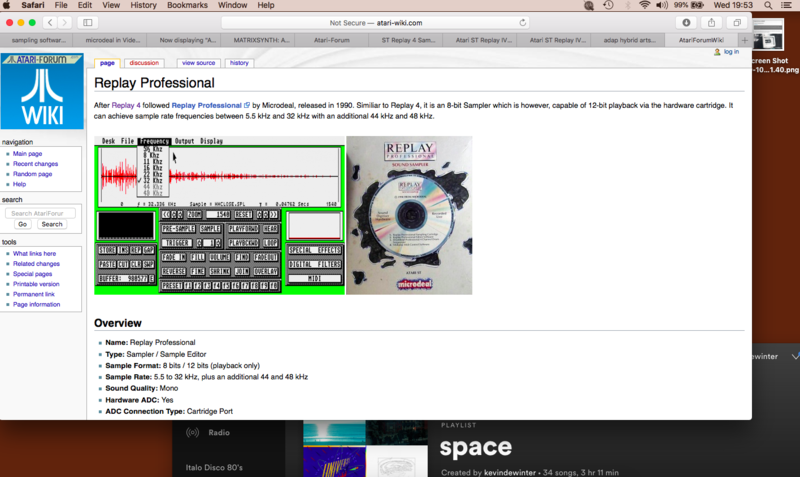Screen dimensions: 800x477
Task: Open the Edit menu
Action: (85, 5)
